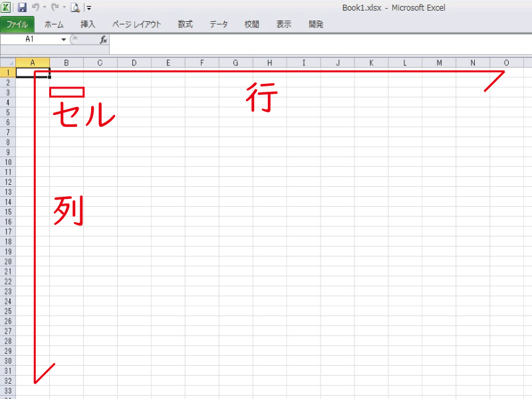Click the Select All corner triangle
The height and width of the screenshot is (399, 532).
(x=7, y=63)
